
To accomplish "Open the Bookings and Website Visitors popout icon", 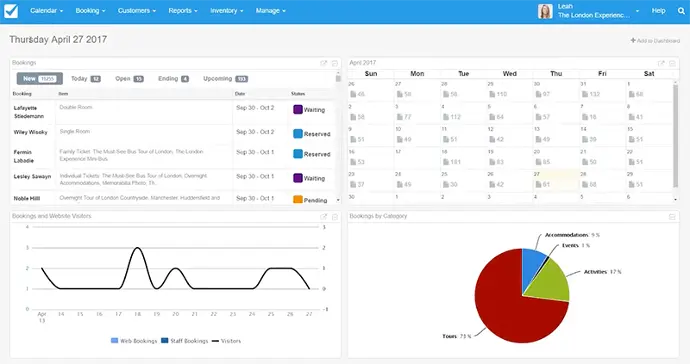I will coord(324,217).
